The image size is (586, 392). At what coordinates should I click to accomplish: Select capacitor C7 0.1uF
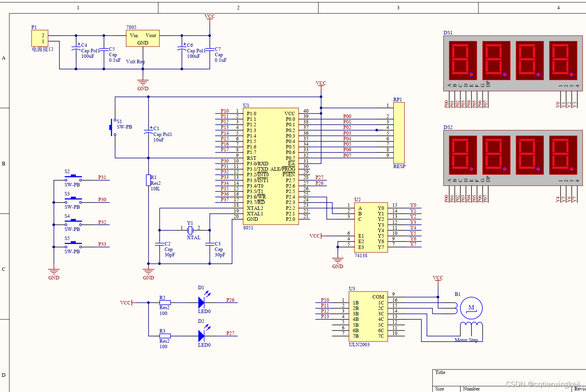210,49
